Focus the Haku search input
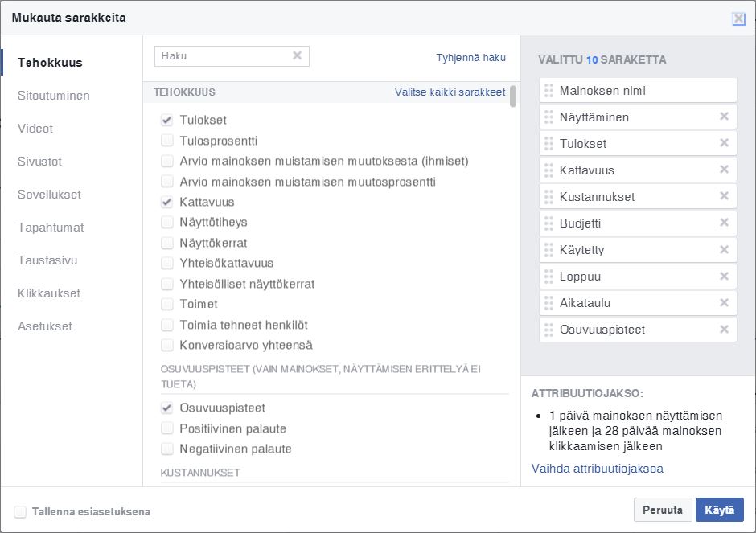The image size is (756, 533). 232,56
